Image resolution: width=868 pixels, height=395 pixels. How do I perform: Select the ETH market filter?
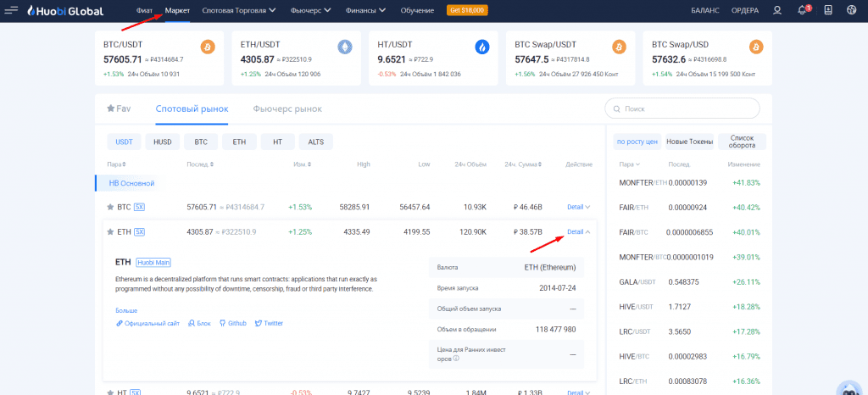click(239, 142)
